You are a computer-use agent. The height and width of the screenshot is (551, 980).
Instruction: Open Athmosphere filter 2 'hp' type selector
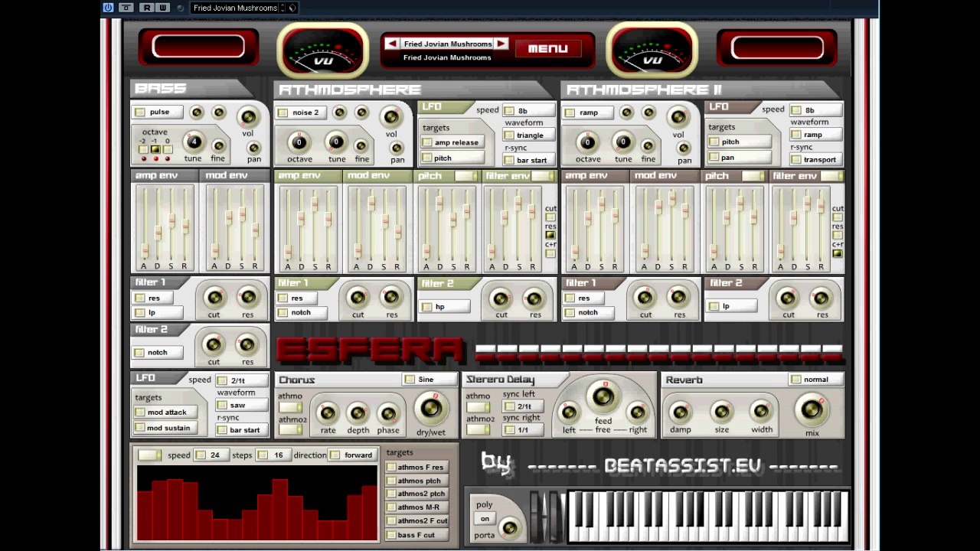[446, 306]
